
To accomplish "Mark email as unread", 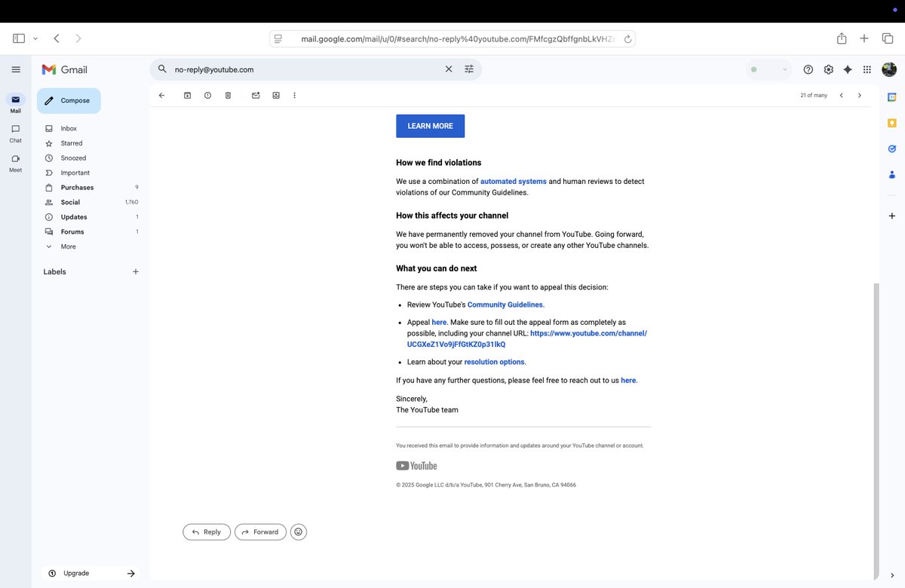I will pyautogui.click(x=256, y=96).
